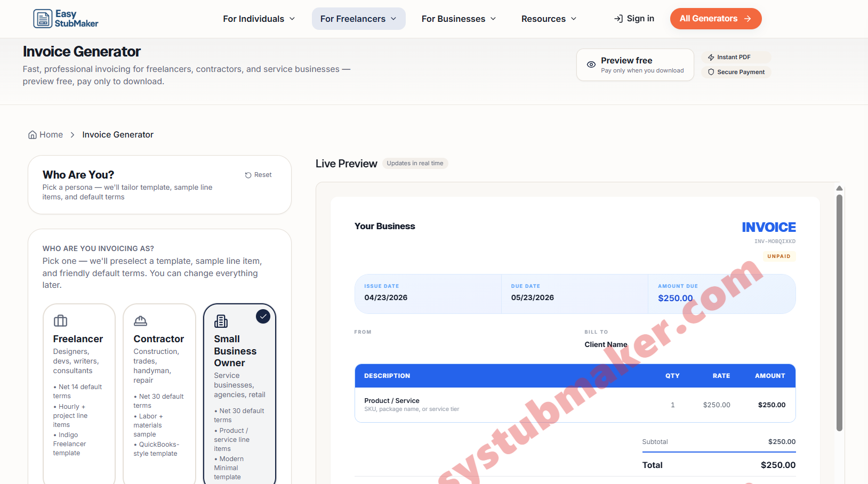868x484 pixels.
Task: Click the invoice number INV-MOBQIXKD
Action: tap(775, 241)
